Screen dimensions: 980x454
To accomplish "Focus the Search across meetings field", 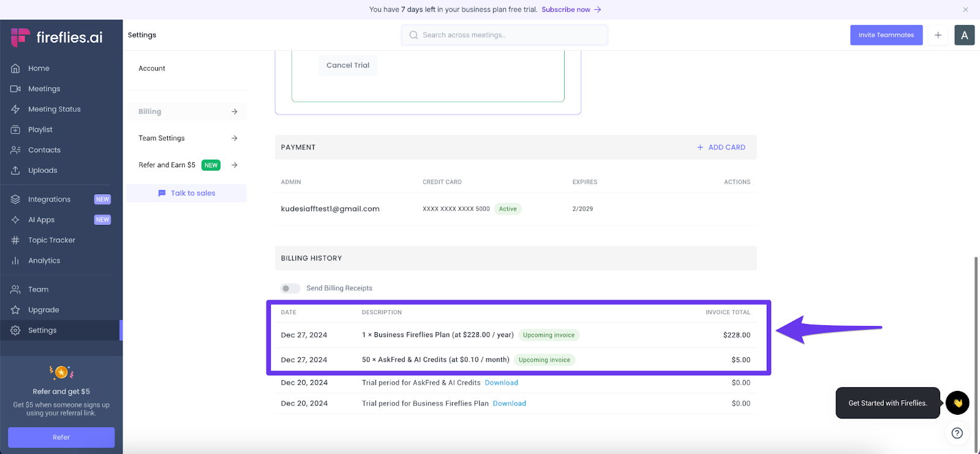I will tap(505, 35).
